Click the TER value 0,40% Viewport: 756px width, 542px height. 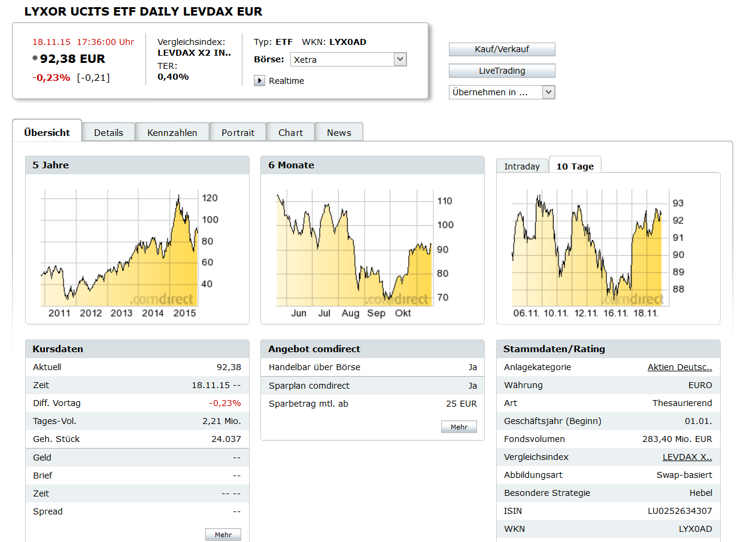(173, 77)
